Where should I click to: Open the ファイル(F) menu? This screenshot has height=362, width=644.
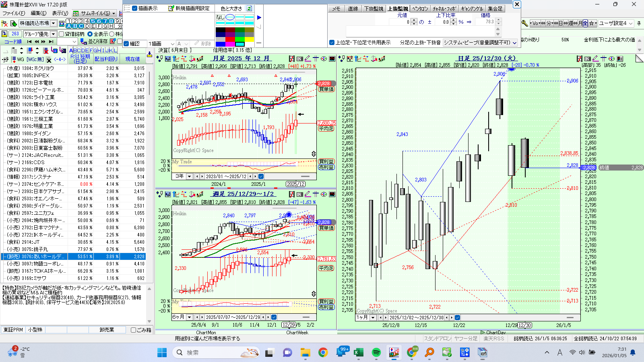(x=14, y=13)
